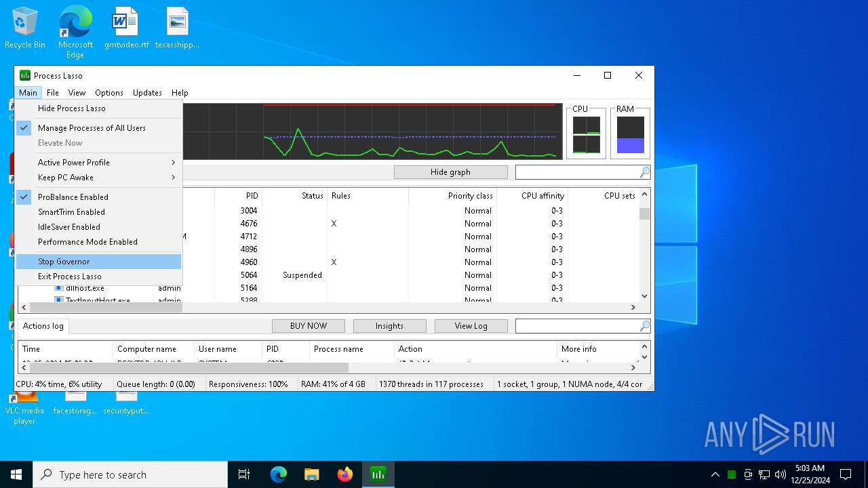Expand the Active Power Profile submenu
Viewport: 868px width, 488px height.
99,162
